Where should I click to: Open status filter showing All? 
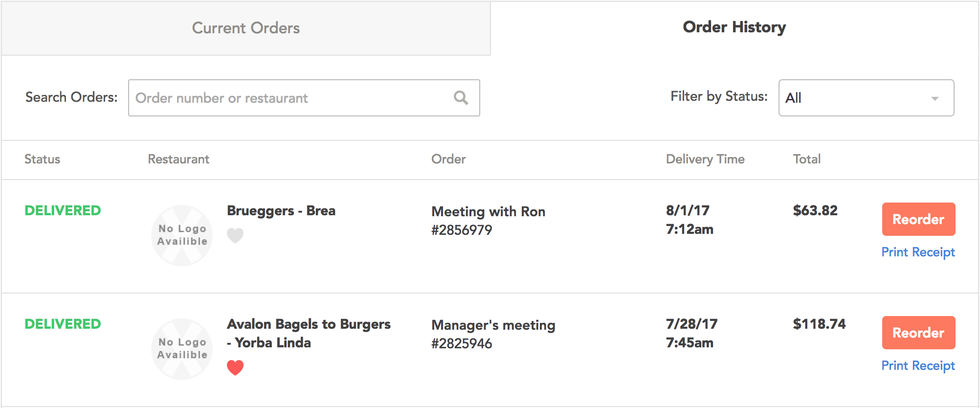[866, 98]
